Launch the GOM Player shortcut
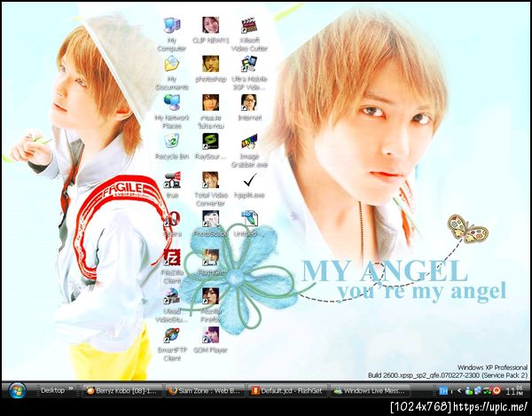Screen dimensions: 532x416 click(211, 335)
